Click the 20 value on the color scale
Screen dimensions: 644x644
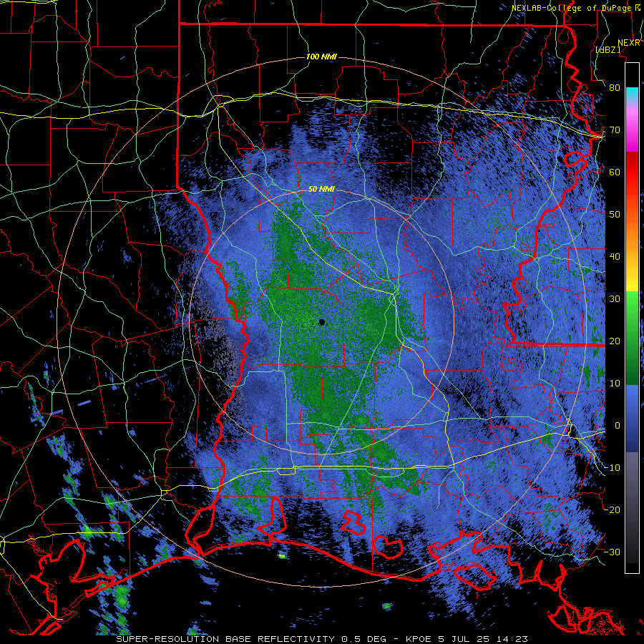(x=615, y=341)
